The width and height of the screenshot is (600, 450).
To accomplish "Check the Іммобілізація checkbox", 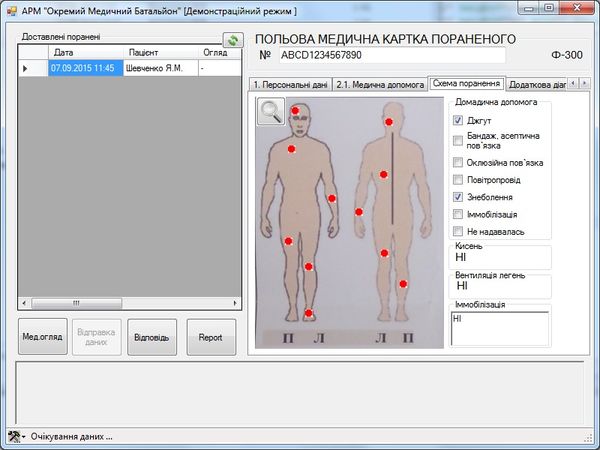I will coord(458,214).
